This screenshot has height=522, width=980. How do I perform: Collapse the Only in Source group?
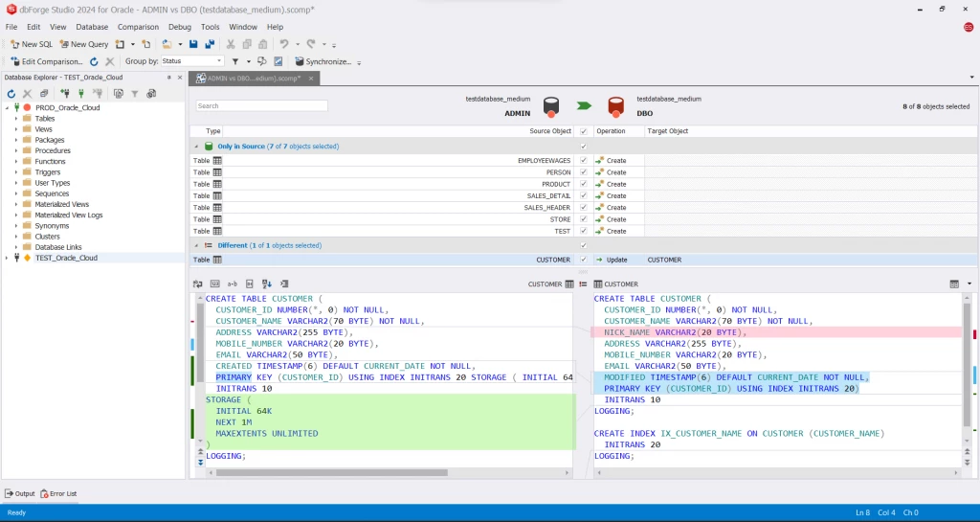coord(196,147)
